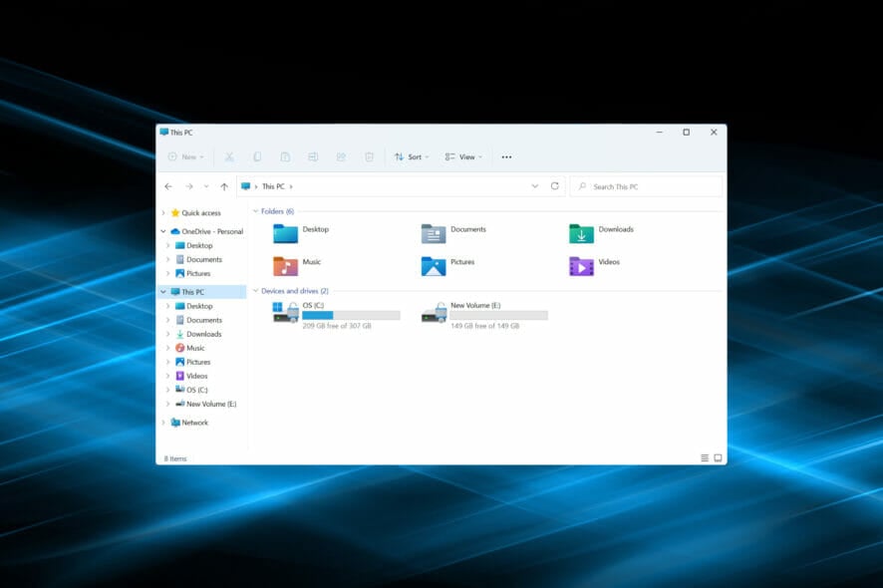The height and width of the screenshot is (588, 883).
Task: Click the PC icon in address bar
Action: (245, 186)
